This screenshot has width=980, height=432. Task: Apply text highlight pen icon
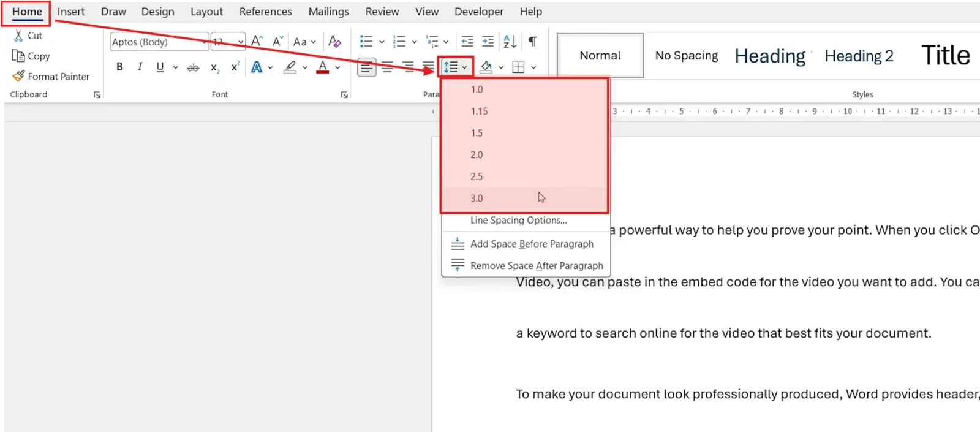[290, 67]
